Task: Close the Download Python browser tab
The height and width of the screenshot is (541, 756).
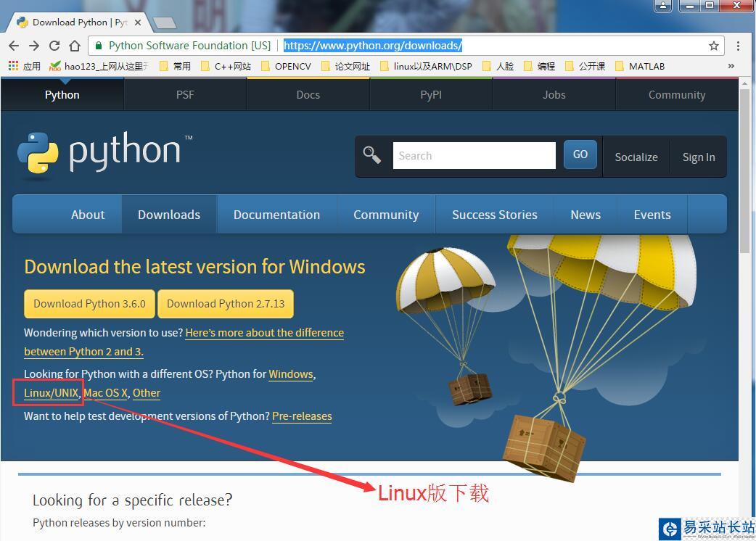Action: pos(137,22)
